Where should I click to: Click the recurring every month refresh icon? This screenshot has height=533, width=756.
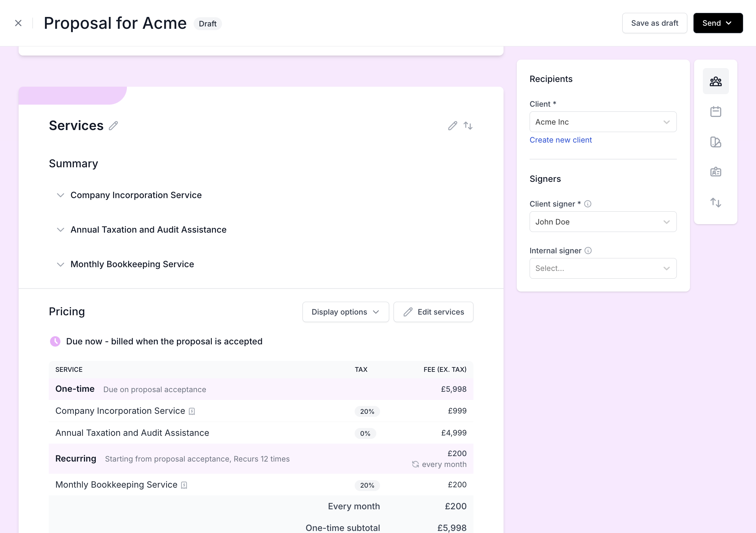pos(416,464)
